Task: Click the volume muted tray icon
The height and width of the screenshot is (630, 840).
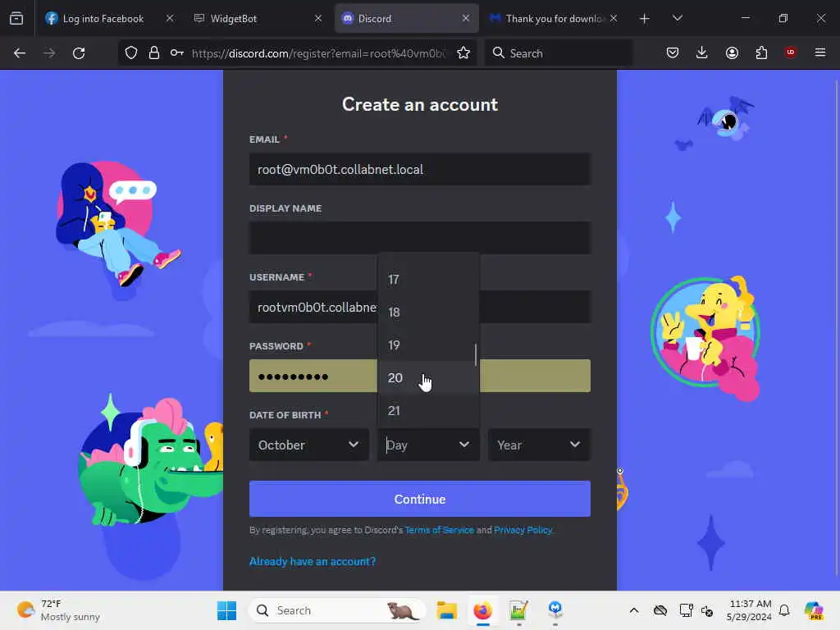Action: pos(707,610)
